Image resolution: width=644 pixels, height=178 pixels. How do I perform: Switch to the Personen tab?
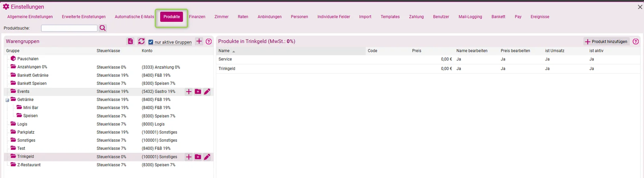tap(299, 17)
